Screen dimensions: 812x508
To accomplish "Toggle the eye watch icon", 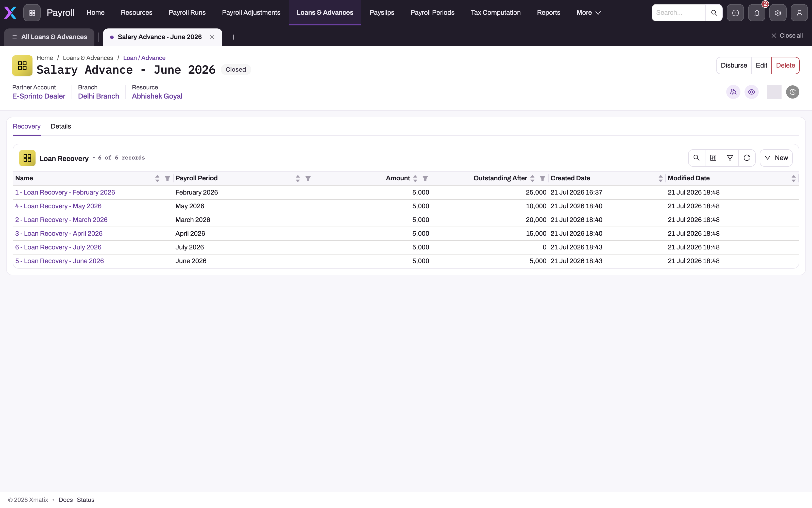I will point(752,92).
